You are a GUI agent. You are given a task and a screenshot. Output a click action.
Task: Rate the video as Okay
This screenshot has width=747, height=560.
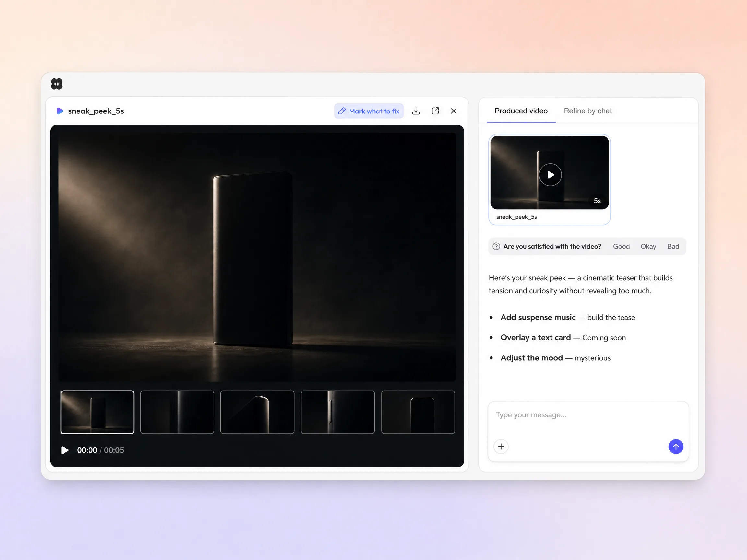coord(648,246)
